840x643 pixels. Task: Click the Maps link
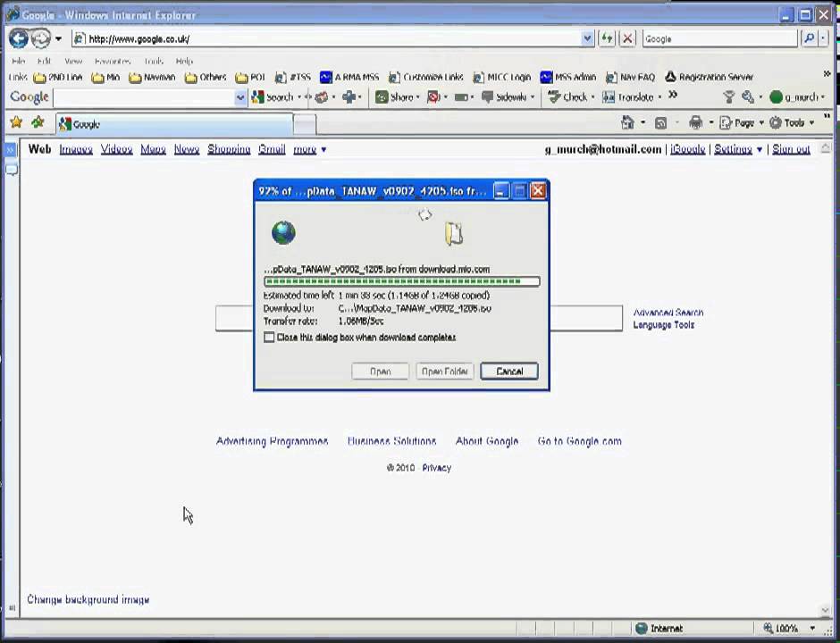153,149
